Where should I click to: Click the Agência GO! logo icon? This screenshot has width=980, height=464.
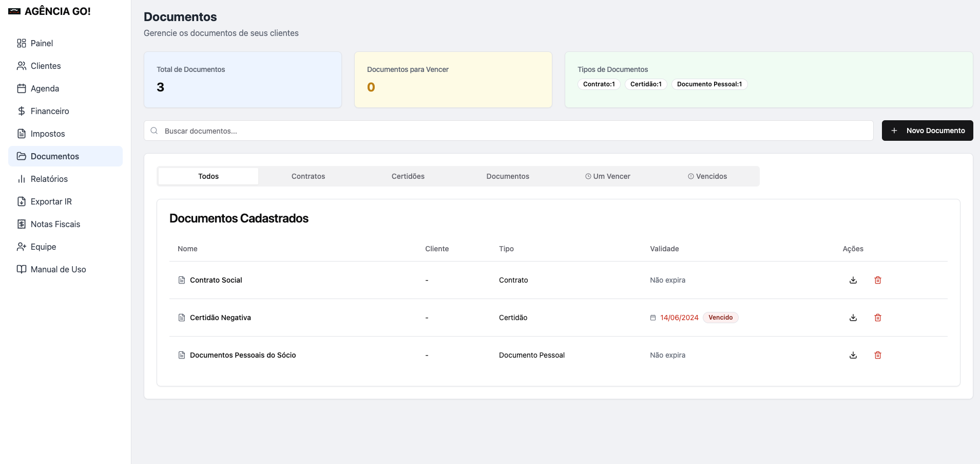(x=14, y=11)
